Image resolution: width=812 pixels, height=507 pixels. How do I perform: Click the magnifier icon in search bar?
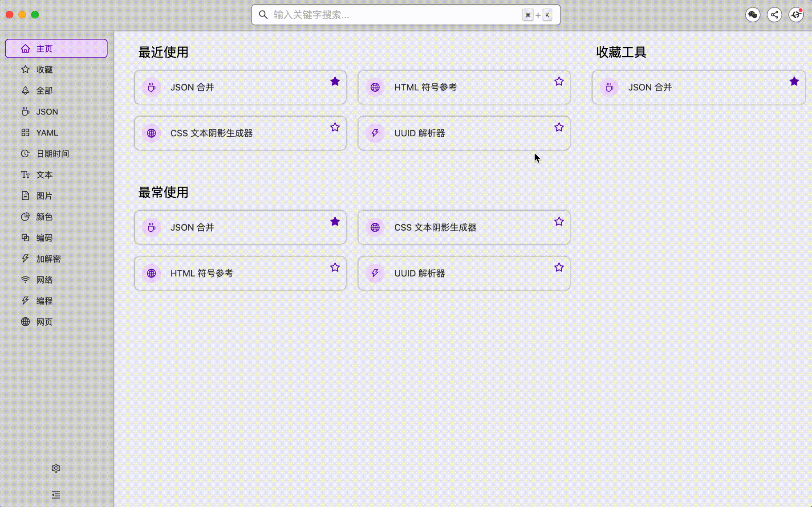[263, 15]
